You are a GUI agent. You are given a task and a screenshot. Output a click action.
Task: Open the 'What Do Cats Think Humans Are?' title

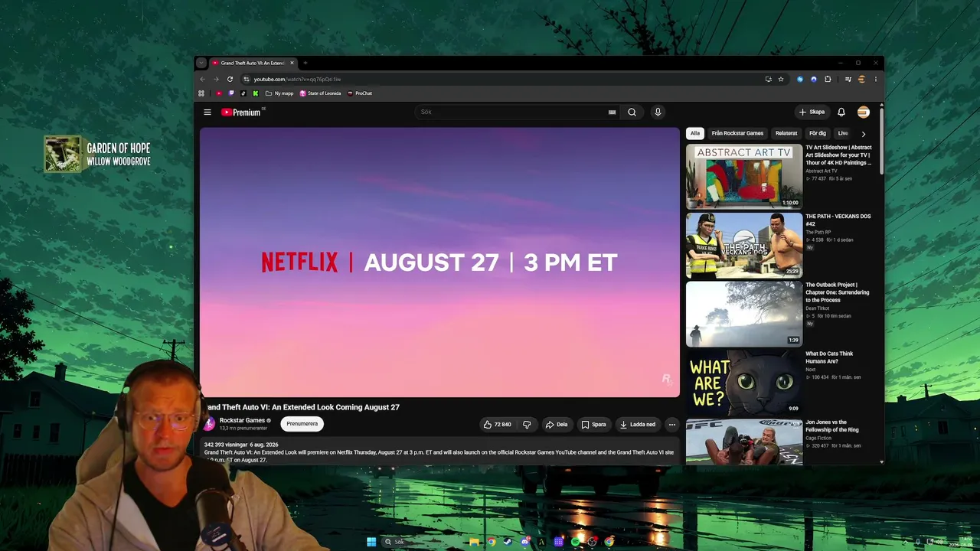(829, 357)
